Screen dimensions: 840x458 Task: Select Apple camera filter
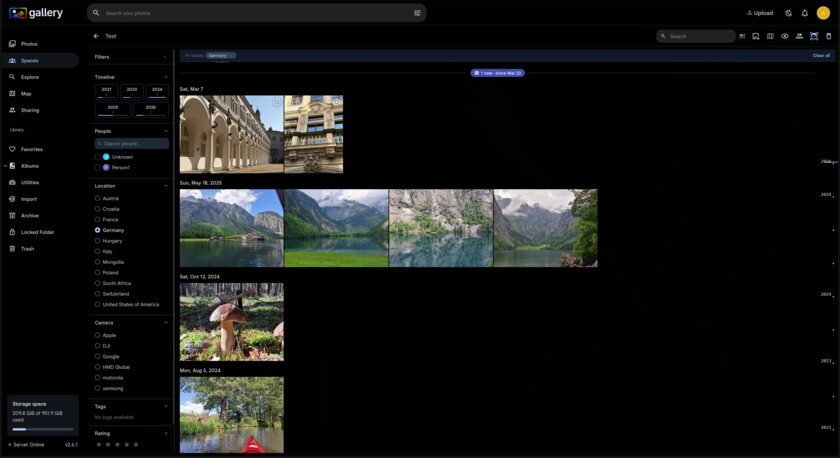[98, 335]
